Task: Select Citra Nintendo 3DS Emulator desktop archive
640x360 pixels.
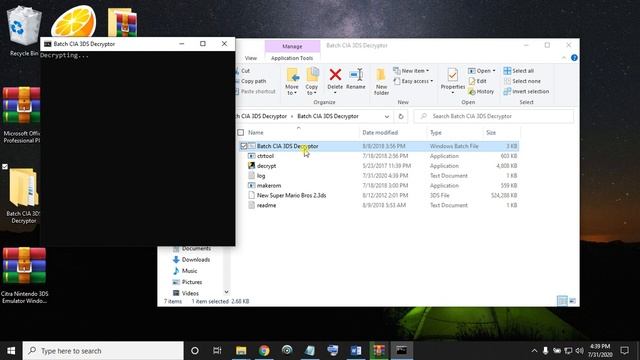Action: pyautogui.click(x=24, y=276)
